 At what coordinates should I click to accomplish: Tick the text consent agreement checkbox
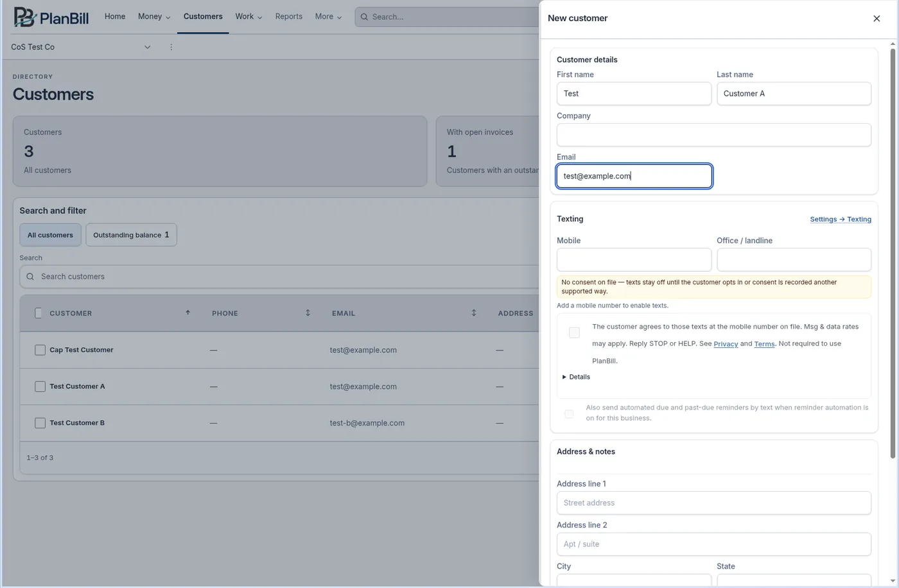tap(574, 333)
